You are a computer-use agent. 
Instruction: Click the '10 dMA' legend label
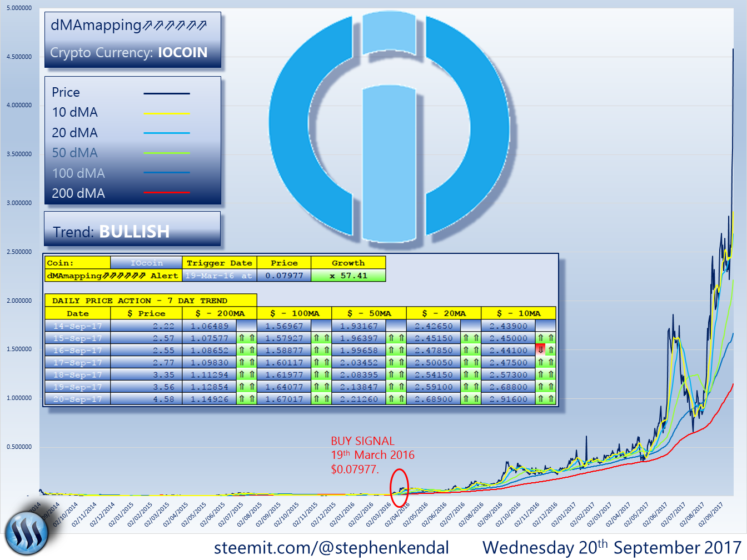pos(75,112)
